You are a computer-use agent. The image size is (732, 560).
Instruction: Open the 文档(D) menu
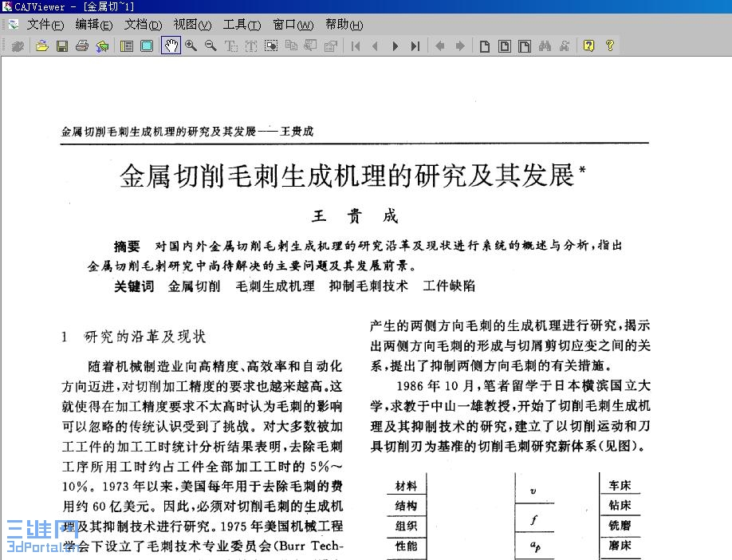143,25
